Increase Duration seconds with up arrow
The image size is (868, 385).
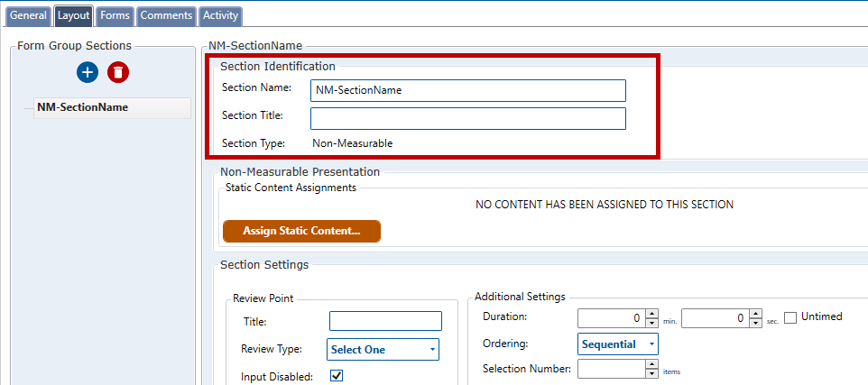758,314
